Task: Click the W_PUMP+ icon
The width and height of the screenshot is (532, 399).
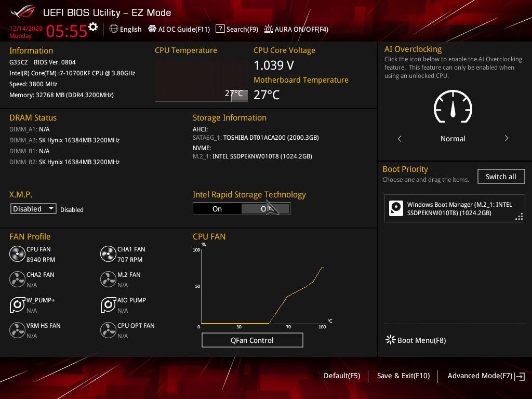Action: pyautogui.click(x=17, y=305)
